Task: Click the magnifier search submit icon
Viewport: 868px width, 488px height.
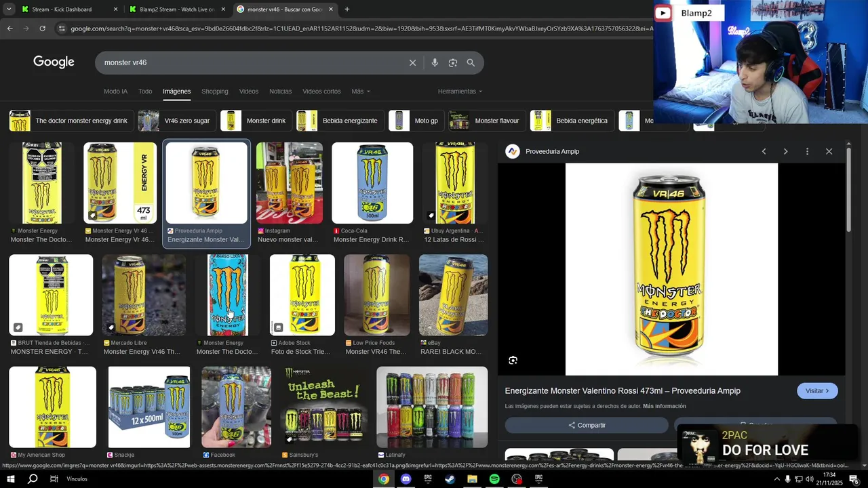Action: (471, 62)
